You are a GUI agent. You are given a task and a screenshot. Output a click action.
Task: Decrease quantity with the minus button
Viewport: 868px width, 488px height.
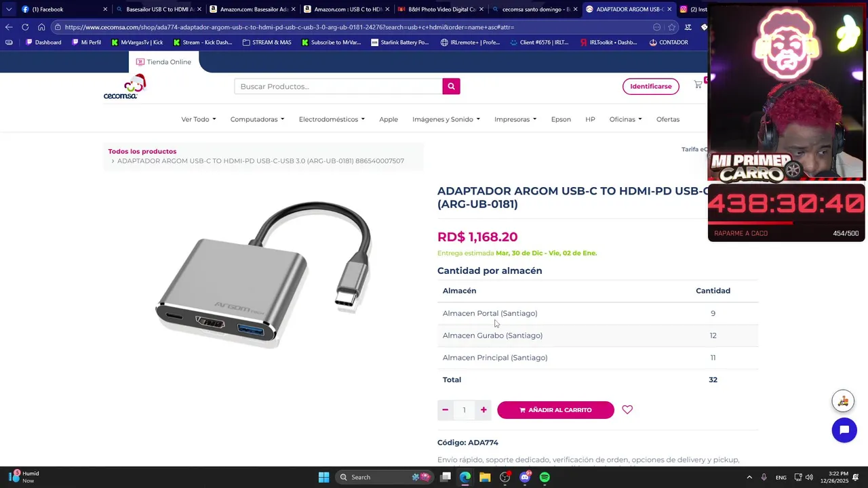point(445,409)
